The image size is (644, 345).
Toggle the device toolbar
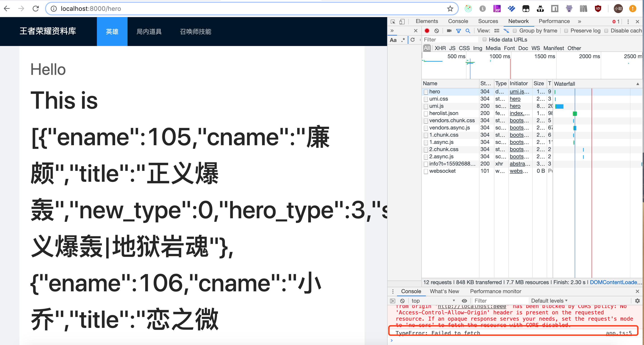tap(402, 21)
